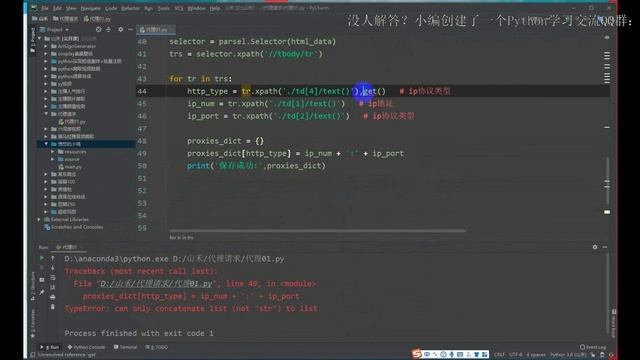Screen dimensions: 640x360
Task: Collapse the root project folder
Action: (40, 38)
